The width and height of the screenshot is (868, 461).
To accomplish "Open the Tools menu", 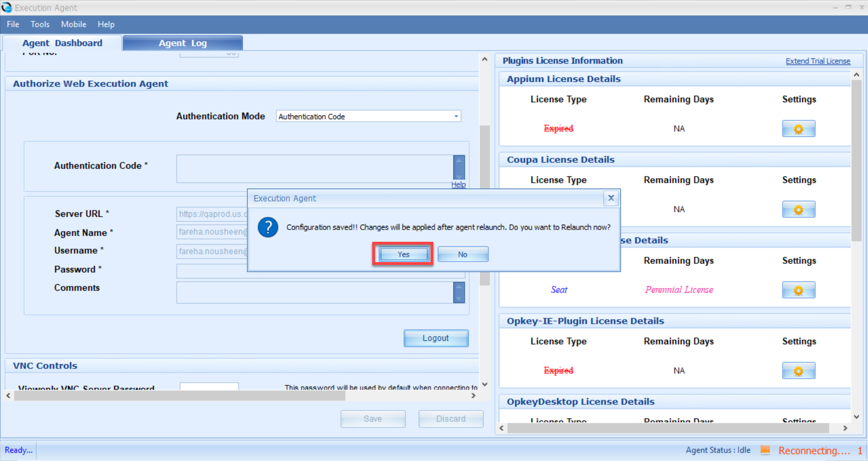I will click(40, 24).
